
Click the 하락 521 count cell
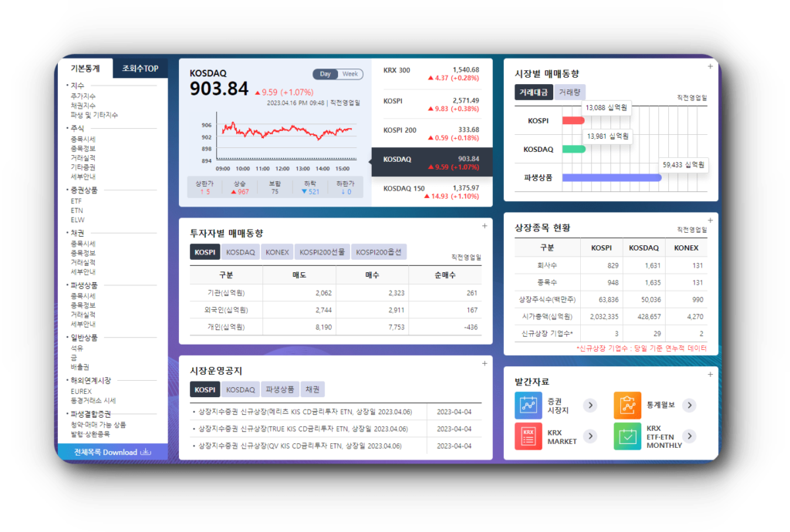[310, 187]
